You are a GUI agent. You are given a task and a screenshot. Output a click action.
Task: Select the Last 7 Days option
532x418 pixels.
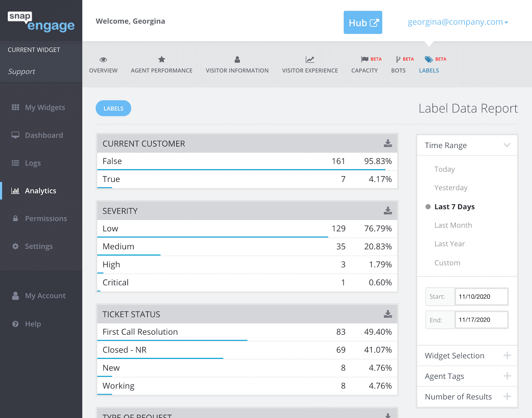pos(454,206)
